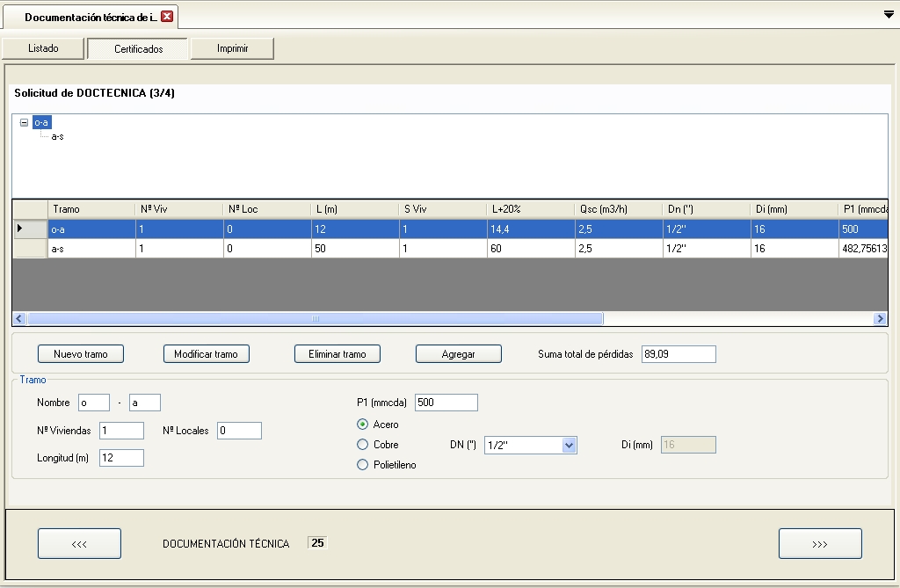Click the L+20% cell showing 14,4
Image resolution: width=900 pixels, height=588 pixels.
click(530, 229)
